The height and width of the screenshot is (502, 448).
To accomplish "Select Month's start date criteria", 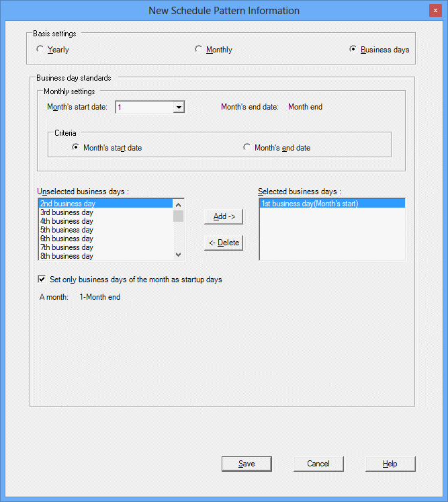I will tap(76, 147).
